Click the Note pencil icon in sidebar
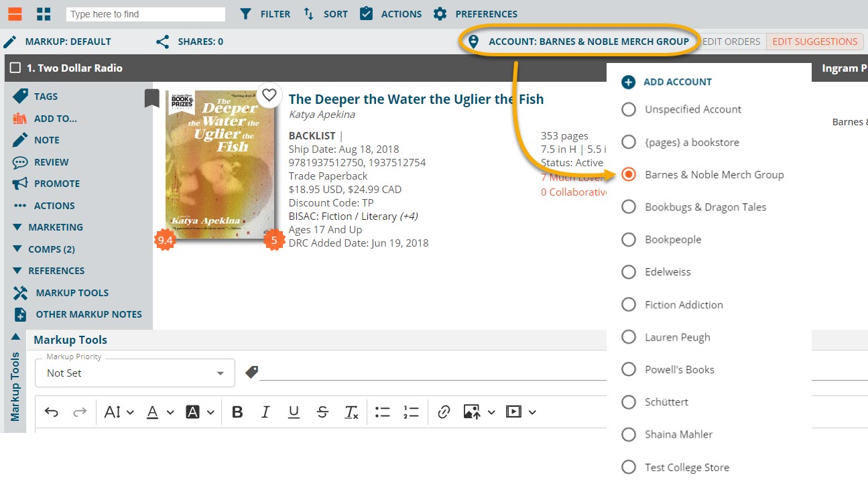 [20, 140]
